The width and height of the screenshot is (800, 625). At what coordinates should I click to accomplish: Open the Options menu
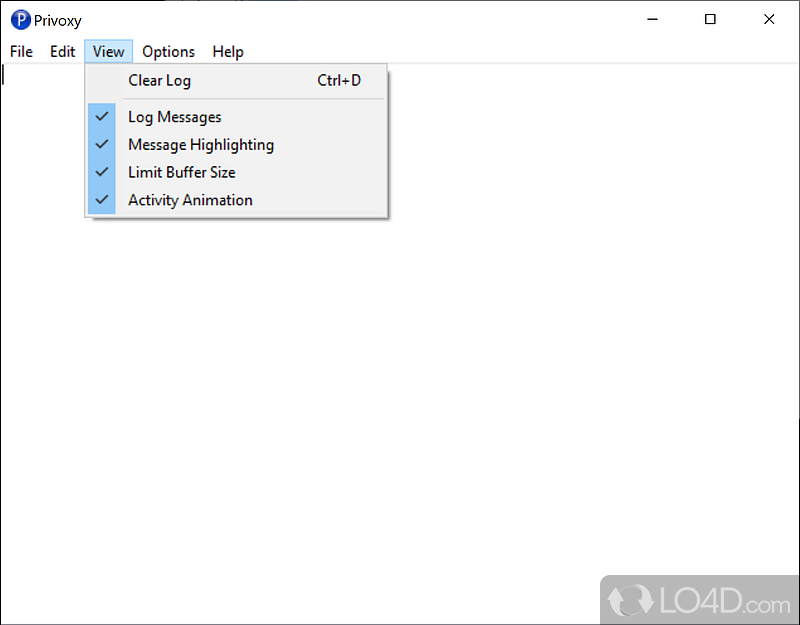pos(168,52)
